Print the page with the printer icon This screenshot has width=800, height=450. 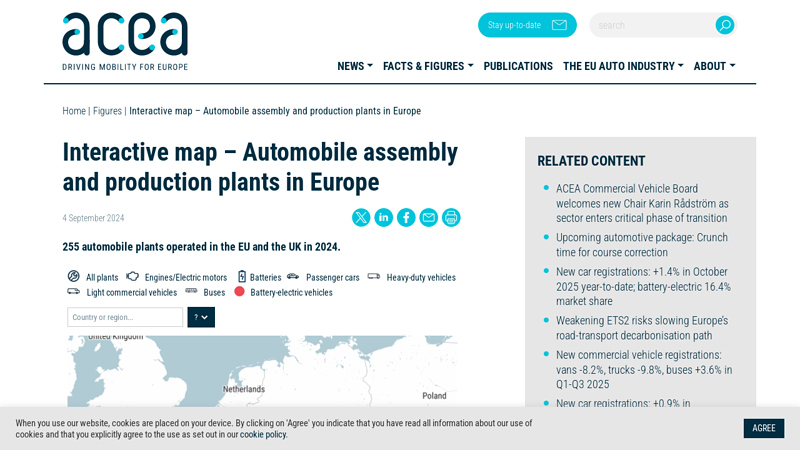coord(451,218)
